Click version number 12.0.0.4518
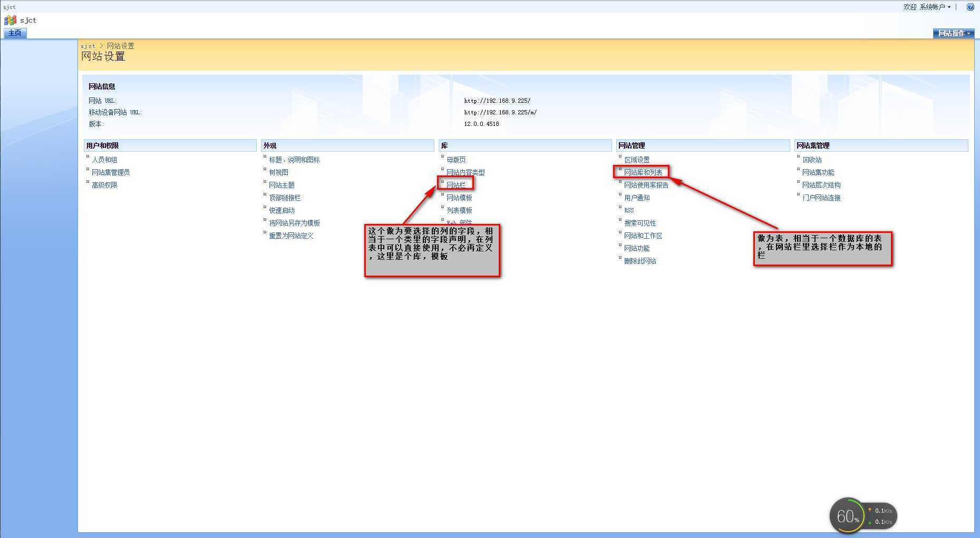 pyautogui.click(x=481, y=124)
